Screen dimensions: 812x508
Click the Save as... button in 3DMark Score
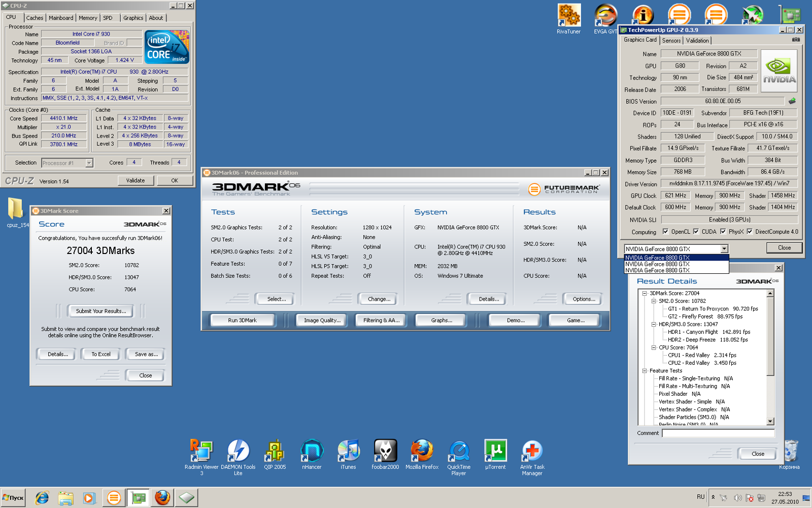tap(146, 354)
